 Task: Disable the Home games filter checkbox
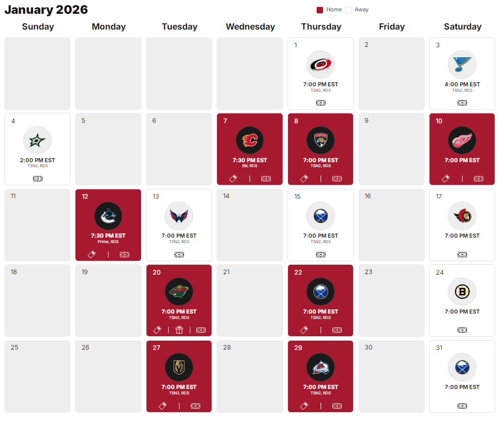[x=320, y=9]
